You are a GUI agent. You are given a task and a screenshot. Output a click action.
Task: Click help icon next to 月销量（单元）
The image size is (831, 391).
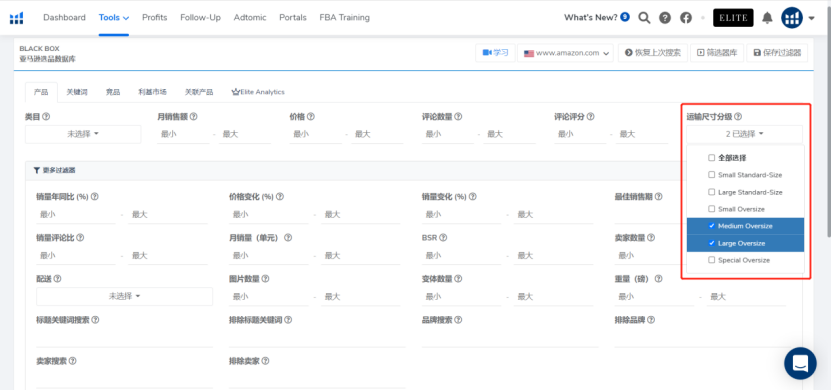click(x=288, y=238)
